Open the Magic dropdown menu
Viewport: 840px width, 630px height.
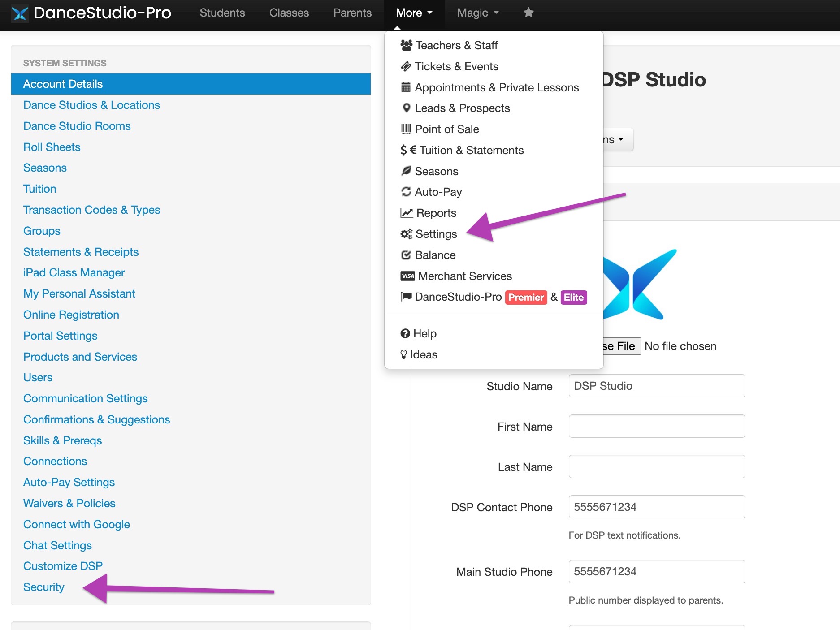tap(478, 13)
